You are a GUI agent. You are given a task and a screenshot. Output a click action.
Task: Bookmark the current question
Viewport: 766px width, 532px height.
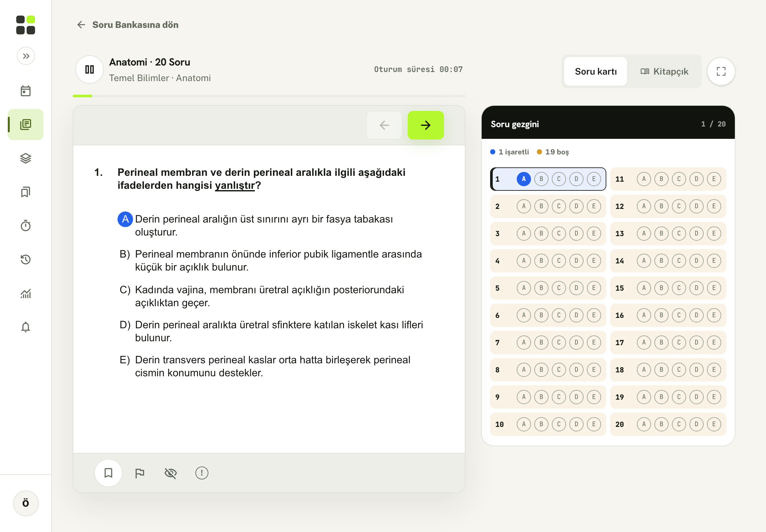(108, 473)
